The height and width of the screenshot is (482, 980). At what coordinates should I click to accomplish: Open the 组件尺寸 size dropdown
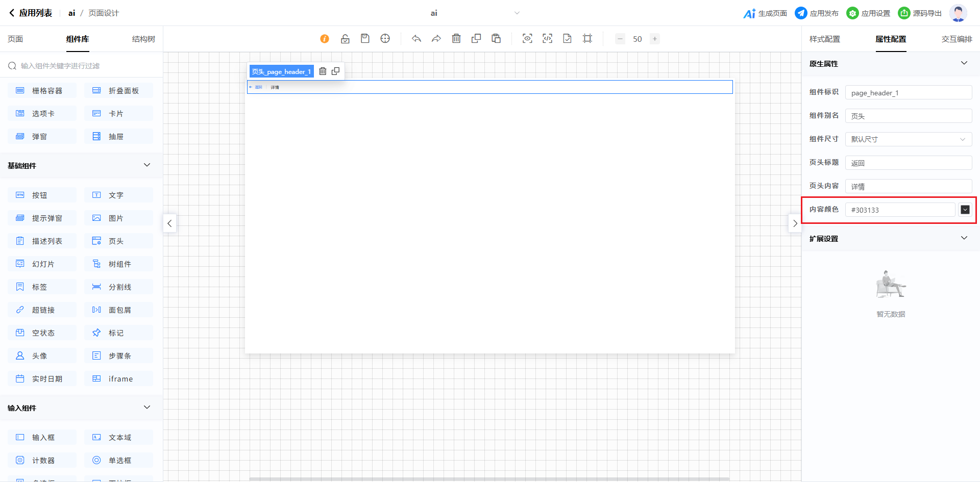pyautogui.click(x=908, y=139)
